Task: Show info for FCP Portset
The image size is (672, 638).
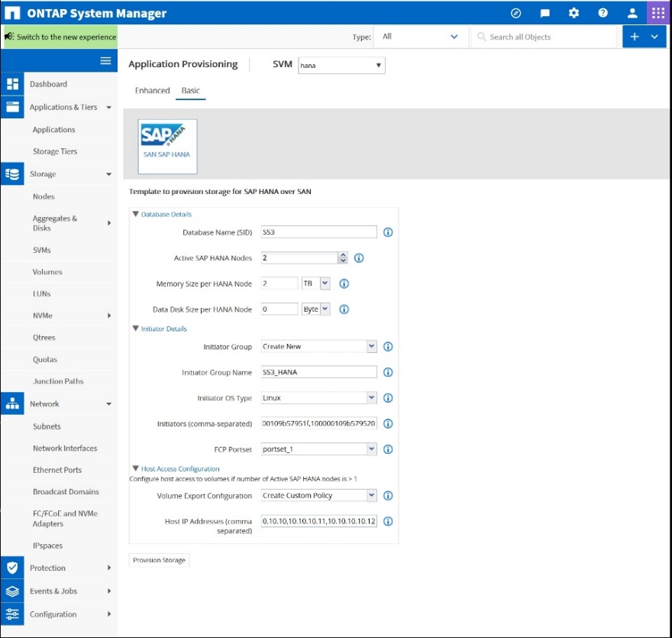Action: point(388,449)
